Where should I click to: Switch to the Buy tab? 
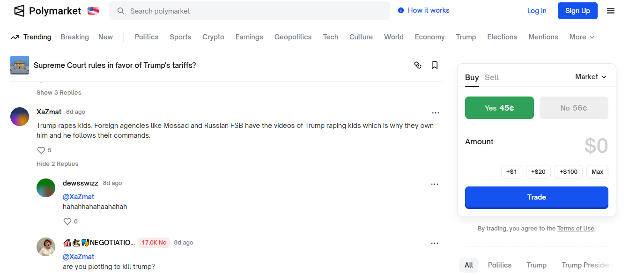(472, 78)
